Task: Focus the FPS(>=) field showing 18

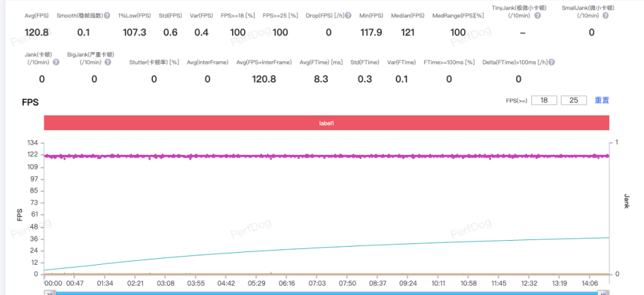Action: coord(544,100)
